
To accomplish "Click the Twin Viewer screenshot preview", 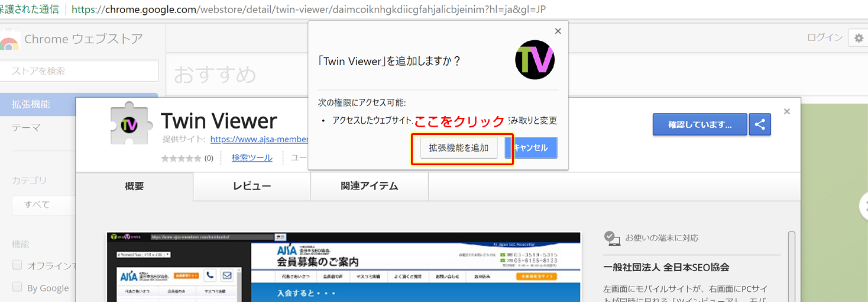I will point(344,266).
